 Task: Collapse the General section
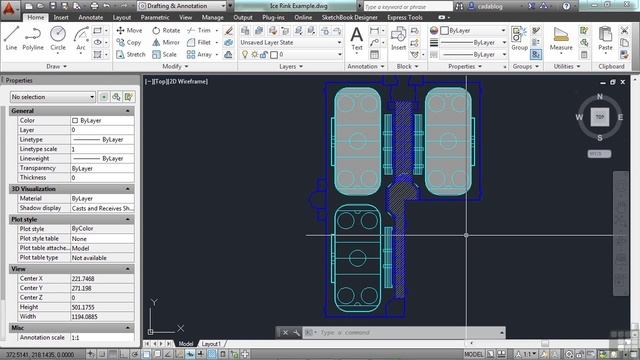click(128, 111)
